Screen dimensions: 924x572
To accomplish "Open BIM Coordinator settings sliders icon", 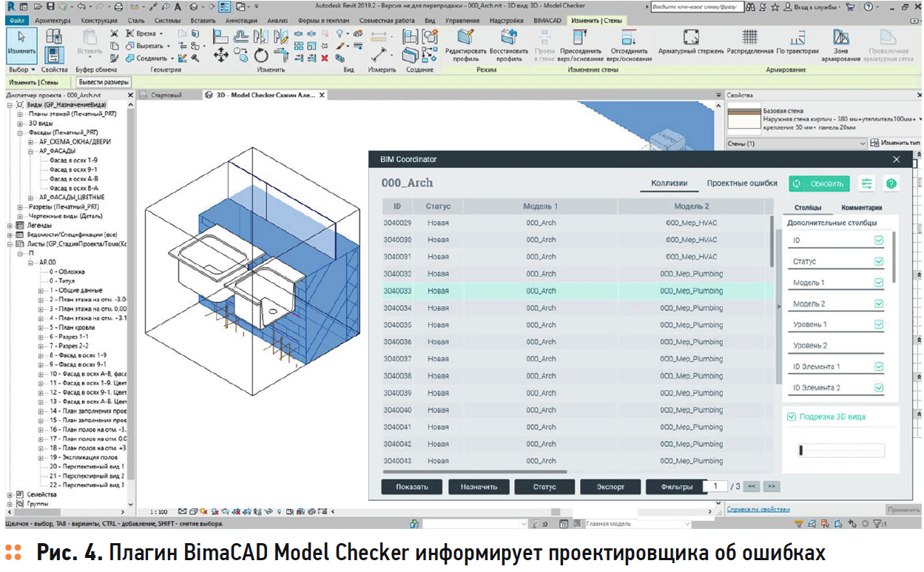I will [x=866, y=184].
